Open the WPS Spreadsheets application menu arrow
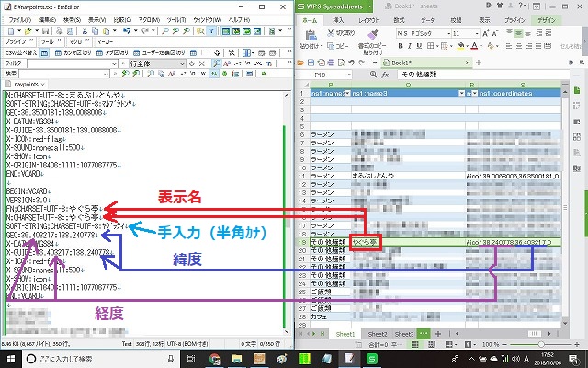This screenshot has width=588, height=368. (369, 6)
